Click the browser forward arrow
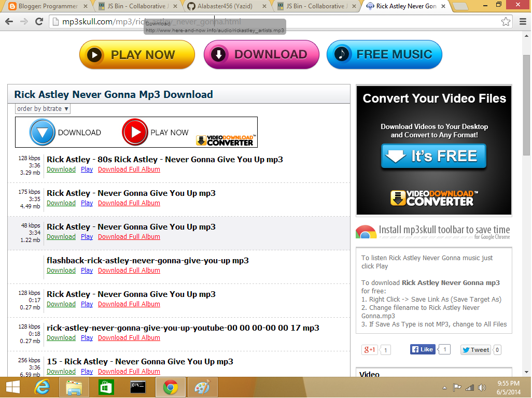This screenshot has width=532, height=398. coord(24,22)
